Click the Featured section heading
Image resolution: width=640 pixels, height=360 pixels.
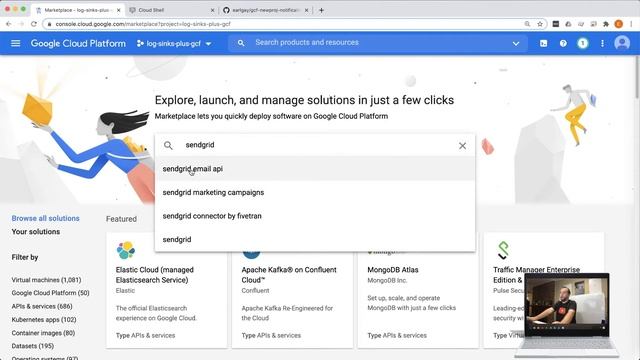pyautogui.click(x=121, y=219)
